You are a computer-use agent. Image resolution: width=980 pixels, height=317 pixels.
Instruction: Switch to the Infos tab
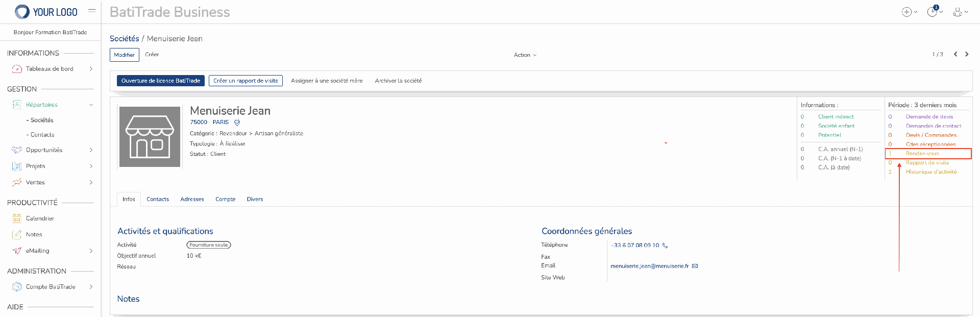coord(129,199)
